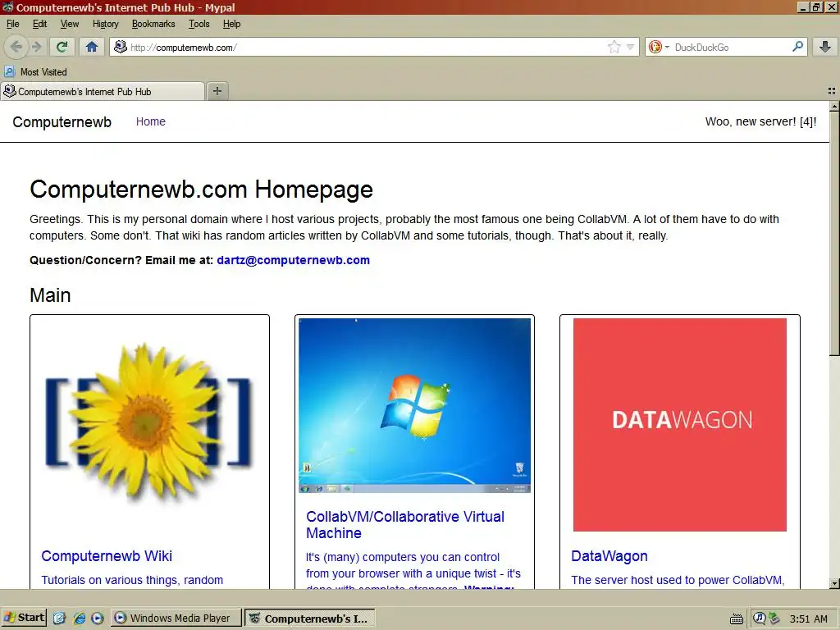Screen dimensions: 840x630
Task: Go back with the browser back arrow
Action: 16,47
